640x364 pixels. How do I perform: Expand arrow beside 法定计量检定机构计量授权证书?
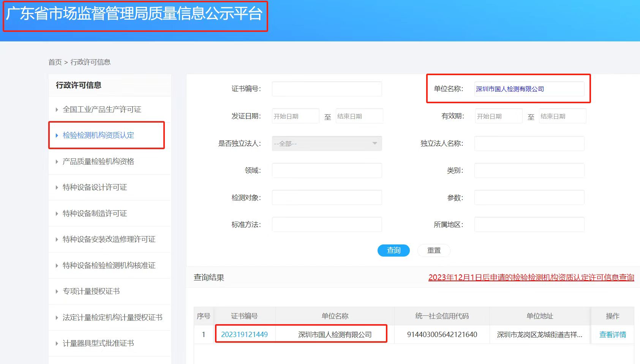[57, 318]
